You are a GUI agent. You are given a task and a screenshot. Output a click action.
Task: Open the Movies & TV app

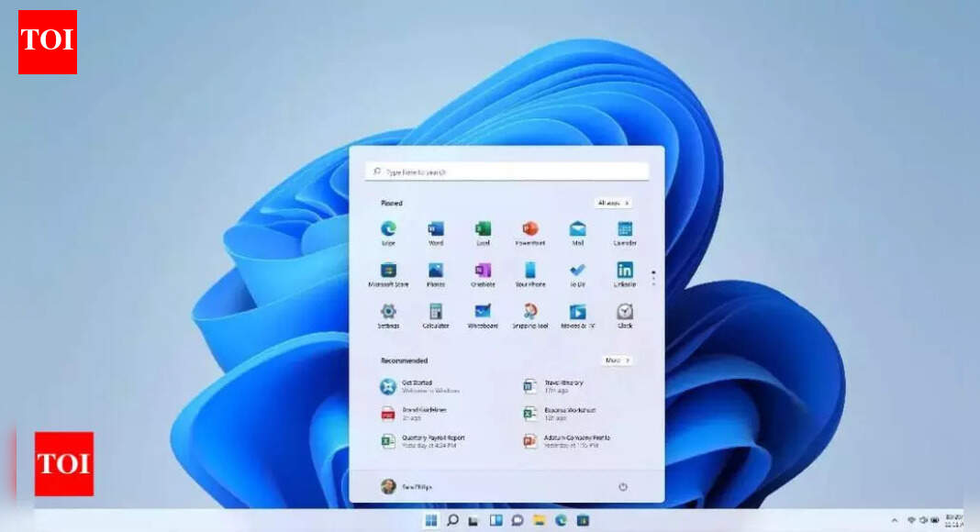point(577,316)
